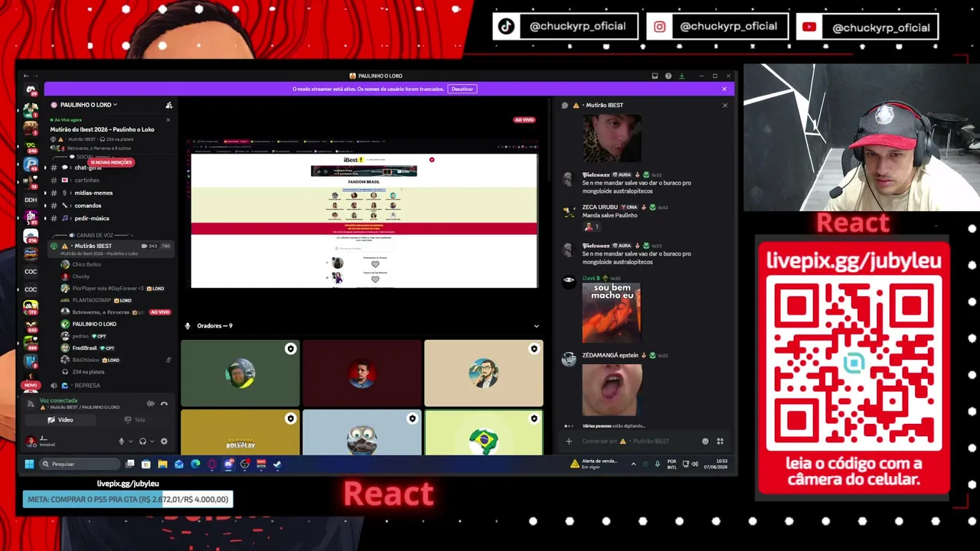
Task: Open the 'sou bem macho eu' GIF
Action: [x=612, y=313]
